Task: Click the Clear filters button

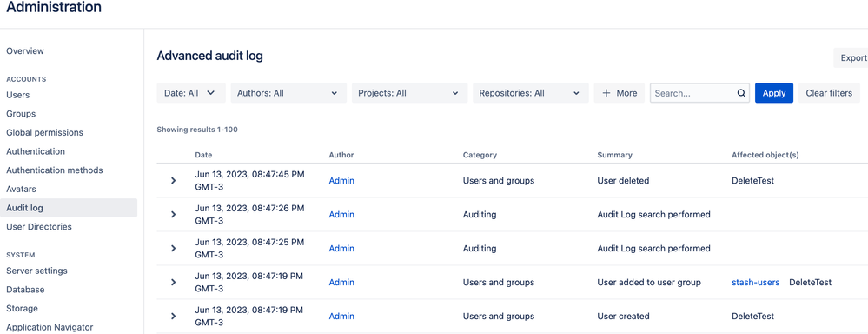Action: 829,93
